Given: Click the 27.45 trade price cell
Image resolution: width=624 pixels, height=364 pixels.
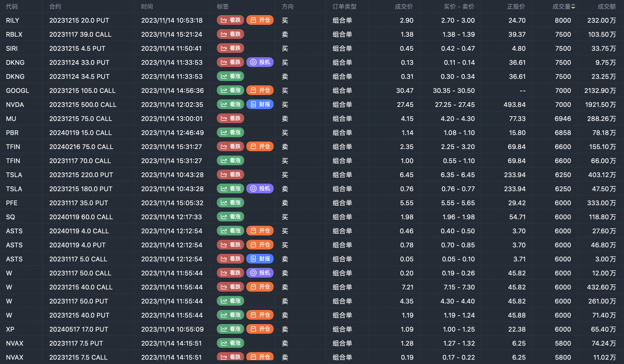Looking at the screenshot, I should coord(405,105).
